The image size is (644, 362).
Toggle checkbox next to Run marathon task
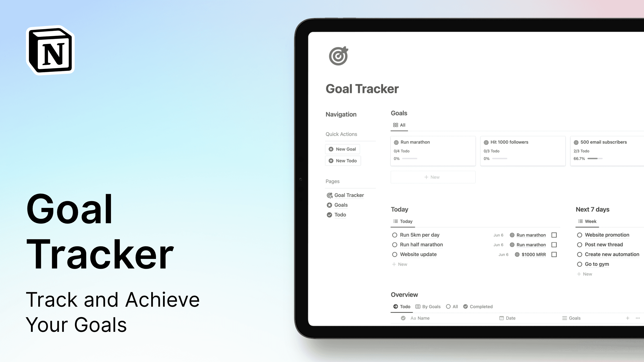[x=554, y=235]
